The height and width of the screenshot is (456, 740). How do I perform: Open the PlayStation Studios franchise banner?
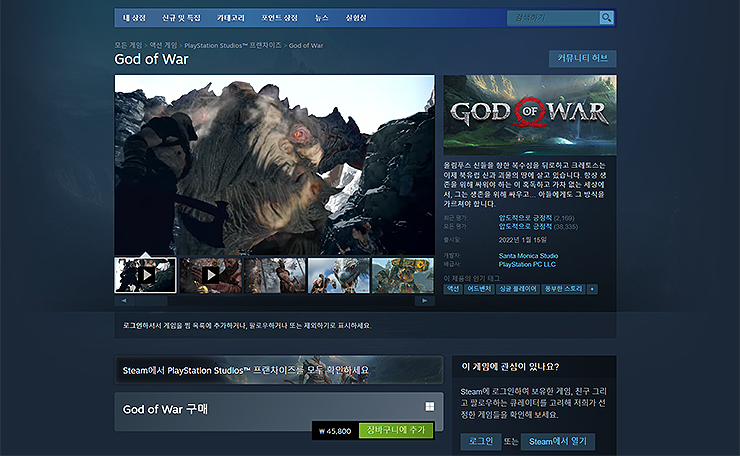[278, 370]
